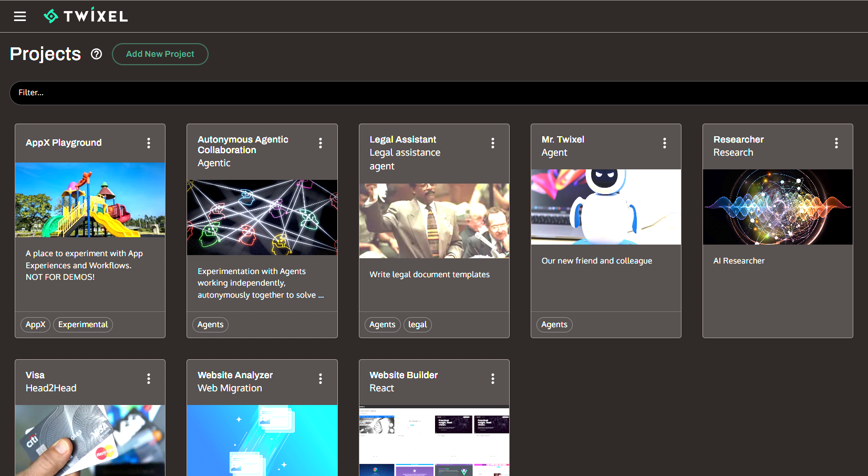Open options menu on AppX Playground card
Viewport: 868px width, 476px height.
(149, 143)
